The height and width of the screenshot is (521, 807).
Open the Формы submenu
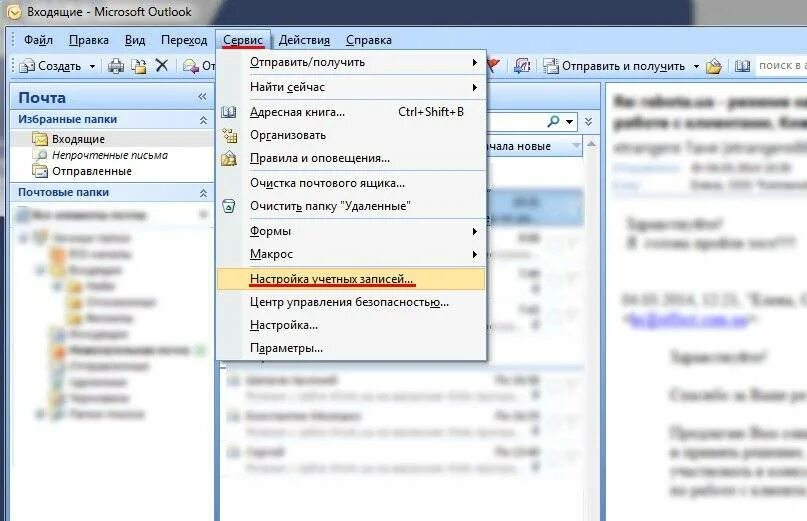point(352,231)
